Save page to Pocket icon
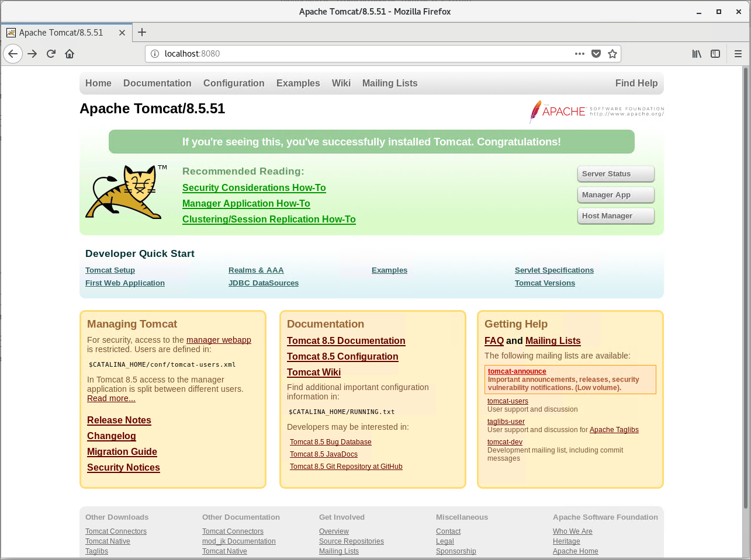The height and width of the screenshot is (560, 751). coord(596,54)
